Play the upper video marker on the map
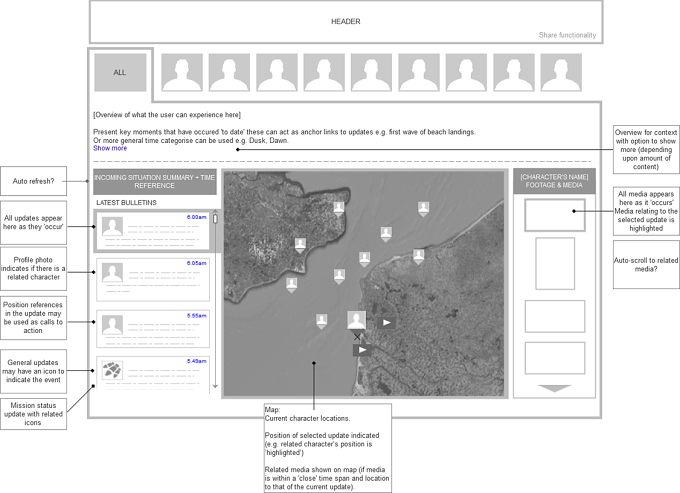Viewport: 680px width, 493px height. coord(386,323)
